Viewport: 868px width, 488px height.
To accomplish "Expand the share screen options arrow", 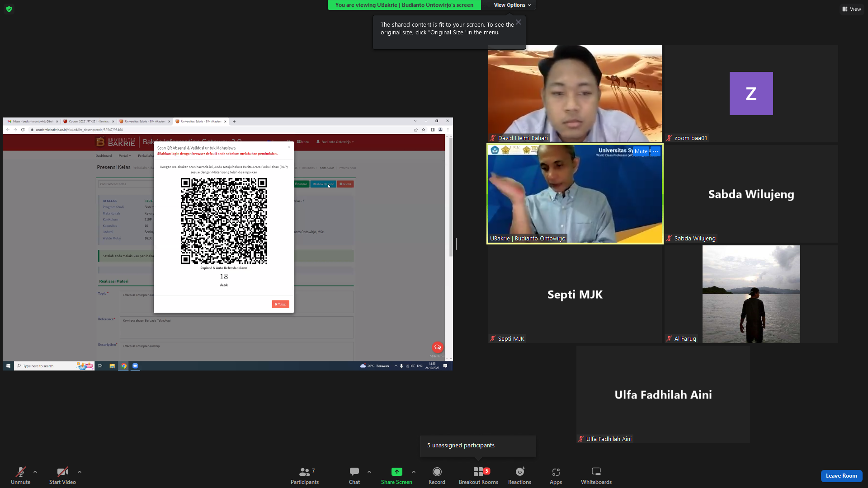I will [x=414, y=472].
